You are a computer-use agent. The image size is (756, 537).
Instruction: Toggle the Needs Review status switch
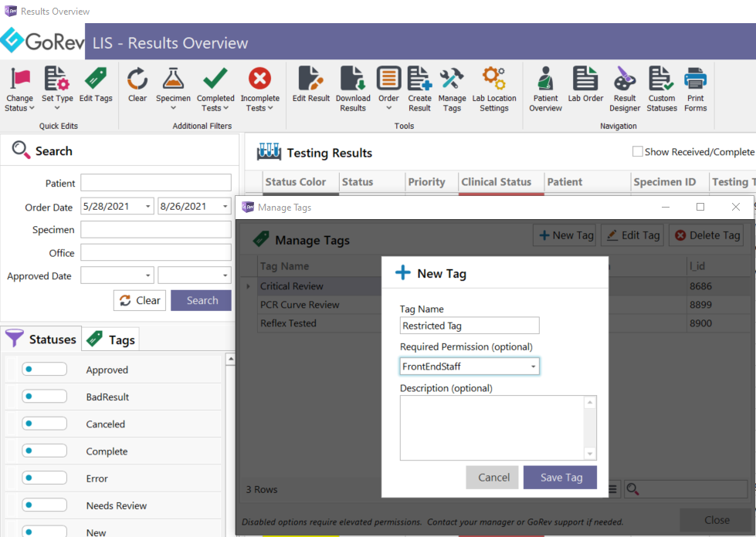click(x=44, y=505)
